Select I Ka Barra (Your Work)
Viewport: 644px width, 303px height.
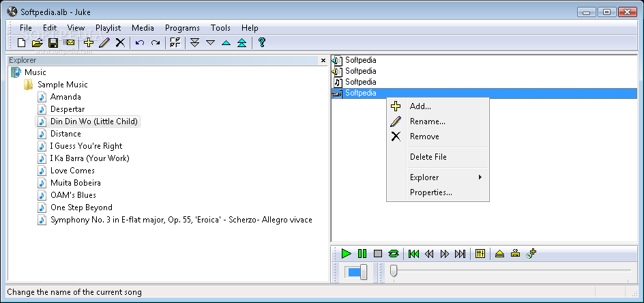[x=89, y=158]
